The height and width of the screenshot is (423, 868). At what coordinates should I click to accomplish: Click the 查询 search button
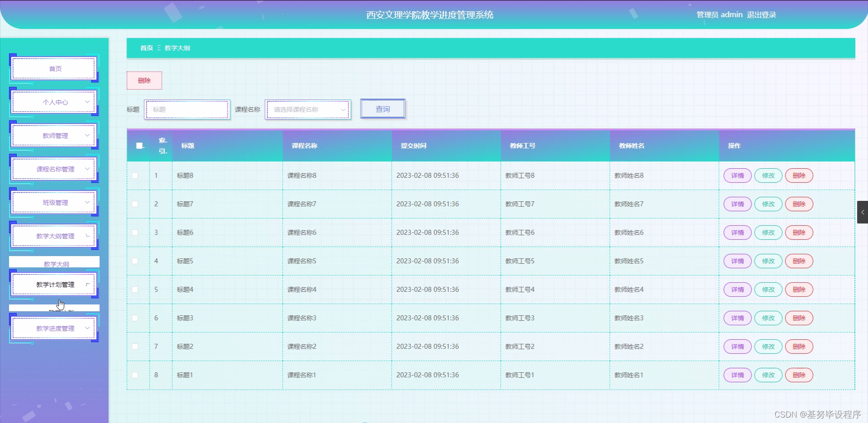tap(383, 109)
